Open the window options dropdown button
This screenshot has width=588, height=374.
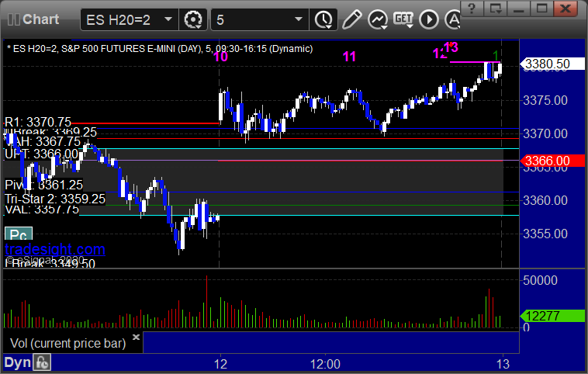tap(496, 8)
